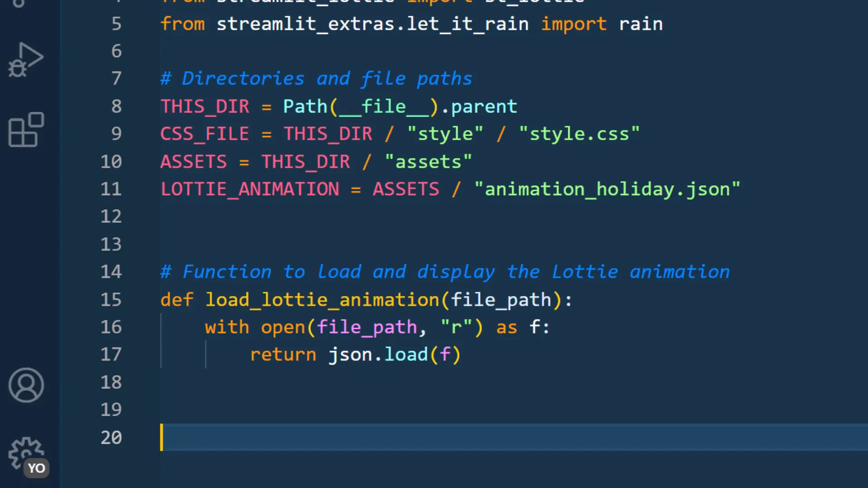Click the empty line 13
The width and height of the screenshot is (868, 488).
271,244
